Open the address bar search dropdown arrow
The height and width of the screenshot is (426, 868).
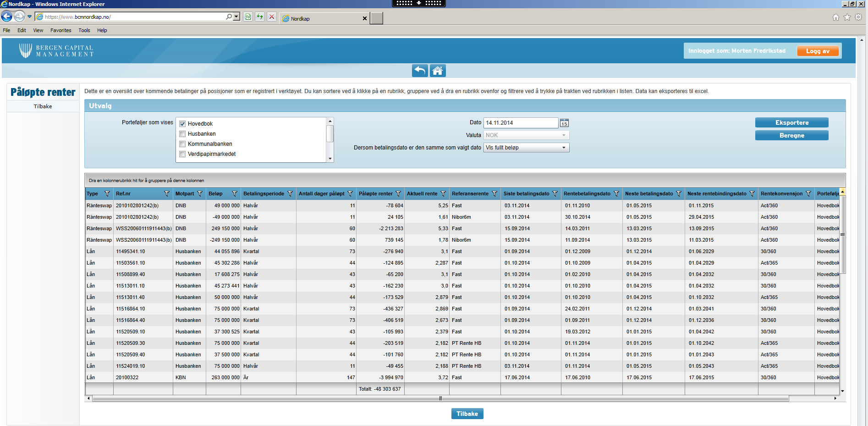(236, 17)
